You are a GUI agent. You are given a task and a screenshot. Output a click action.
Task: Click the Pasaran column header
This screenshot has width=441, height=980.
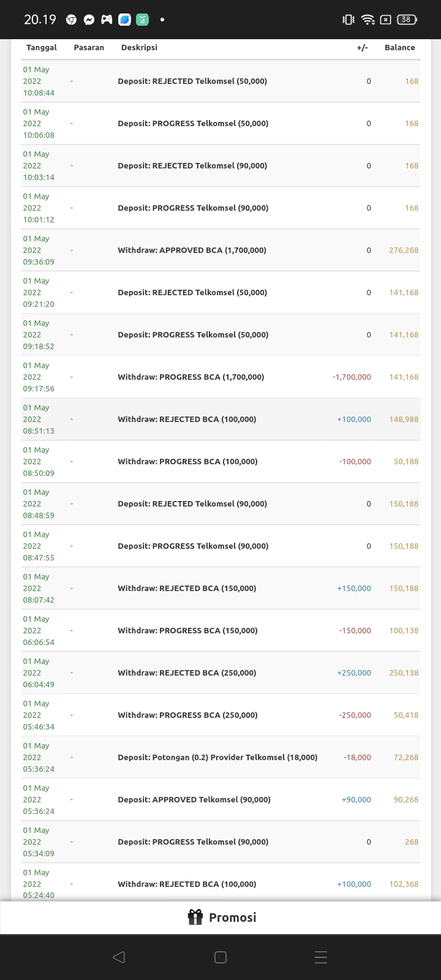click(x=89, y=47)
